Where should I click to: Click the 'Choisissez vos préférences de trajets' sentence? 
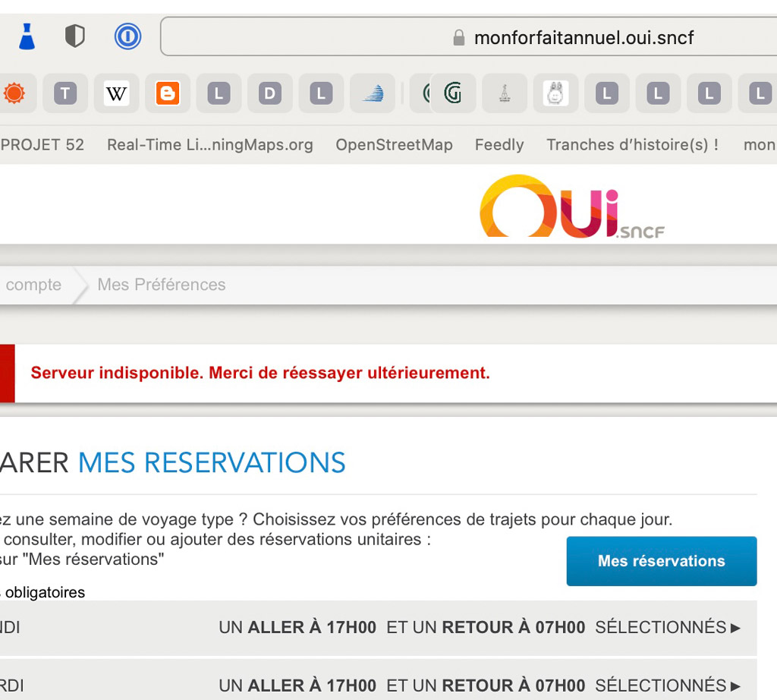pos(462,519)
